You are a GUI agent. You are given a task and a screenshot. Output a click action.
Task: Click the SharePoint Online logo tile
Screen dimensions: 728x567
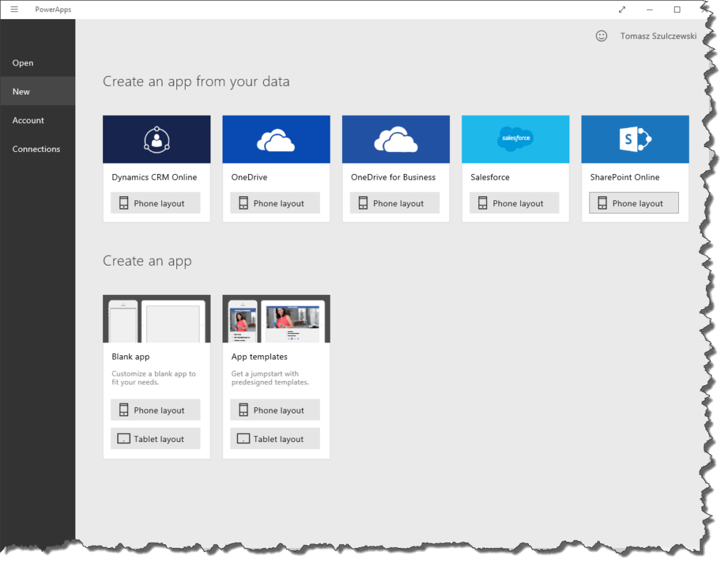point(635,139)
